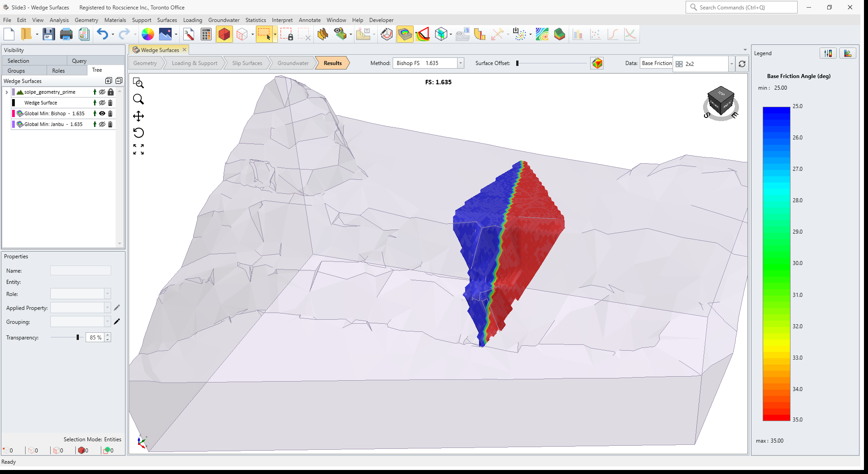The width and height of the screenshot is (868, 474).
Task: Adjust the Transparency slider in Properties
Action: coord(78,337)
